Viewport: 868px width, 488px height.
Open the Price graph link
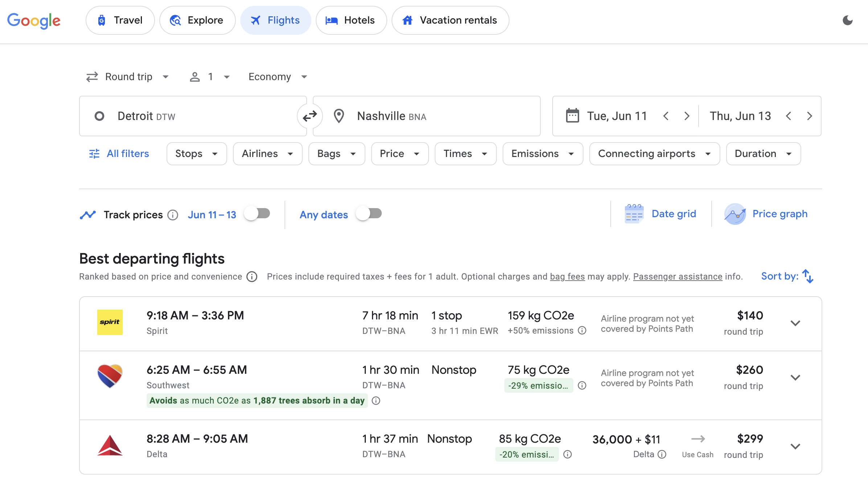point(780,214)
